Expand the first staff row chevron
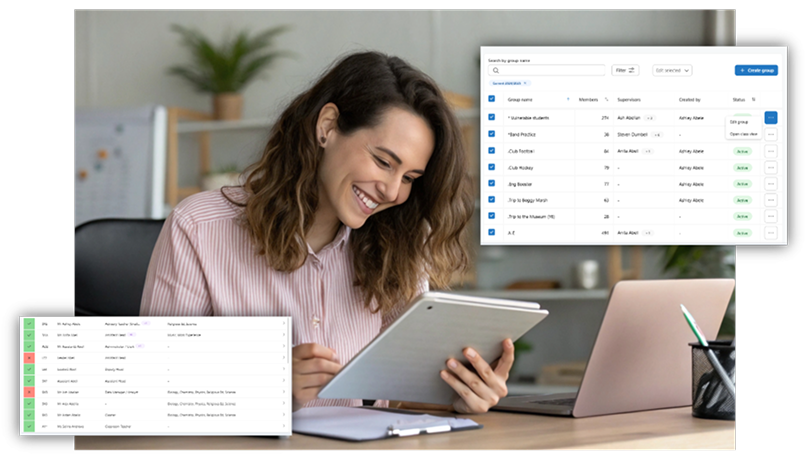The image size is (810, 460). click(284, 324)
